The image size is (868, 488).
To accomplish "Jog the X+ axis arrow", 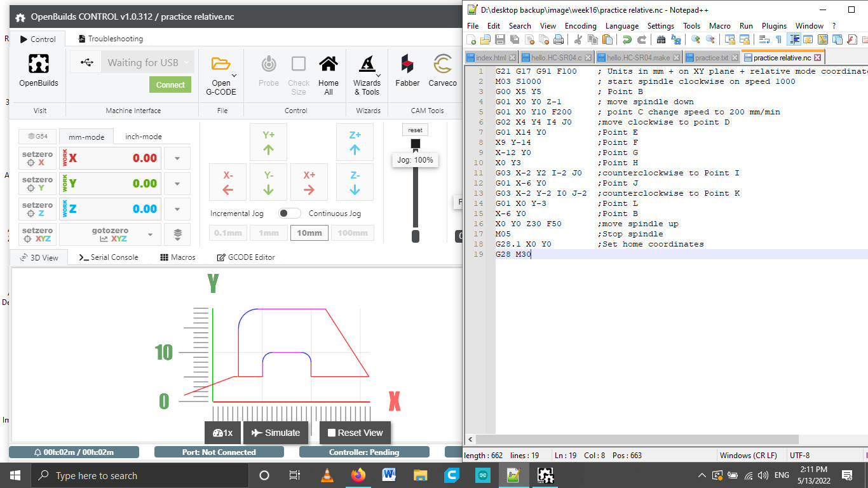I will click(309, 182).
